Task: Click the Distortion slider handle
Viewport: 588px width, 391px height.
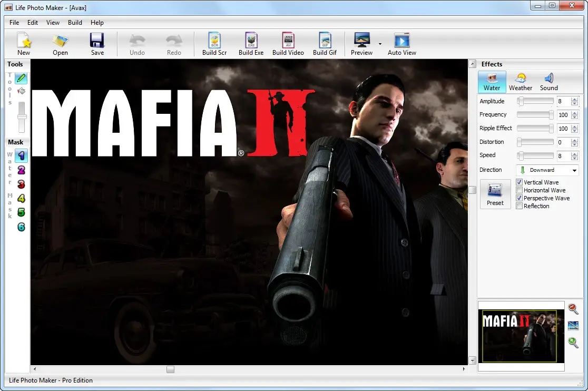Action: click(520, 142)
